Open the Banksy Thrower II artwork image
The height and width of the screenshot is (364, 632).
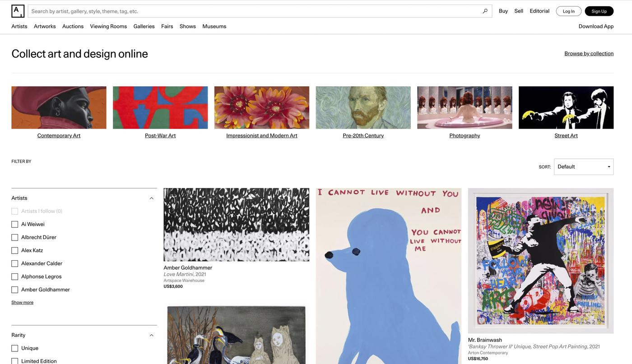point(541,261)
